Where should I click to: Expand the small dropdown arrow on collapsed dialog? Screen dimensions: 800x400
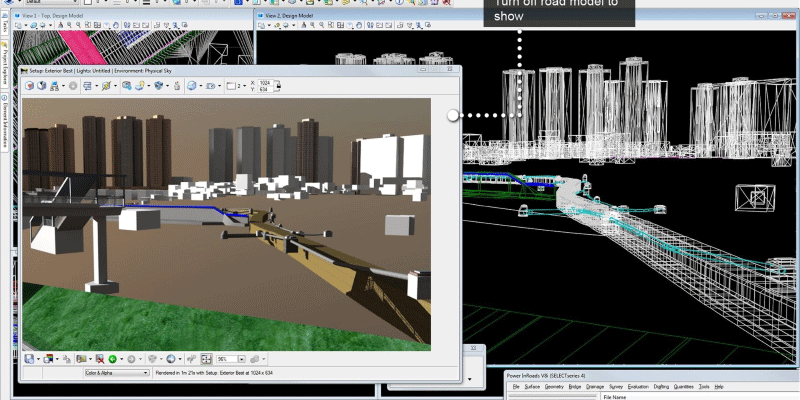(470, 380)
